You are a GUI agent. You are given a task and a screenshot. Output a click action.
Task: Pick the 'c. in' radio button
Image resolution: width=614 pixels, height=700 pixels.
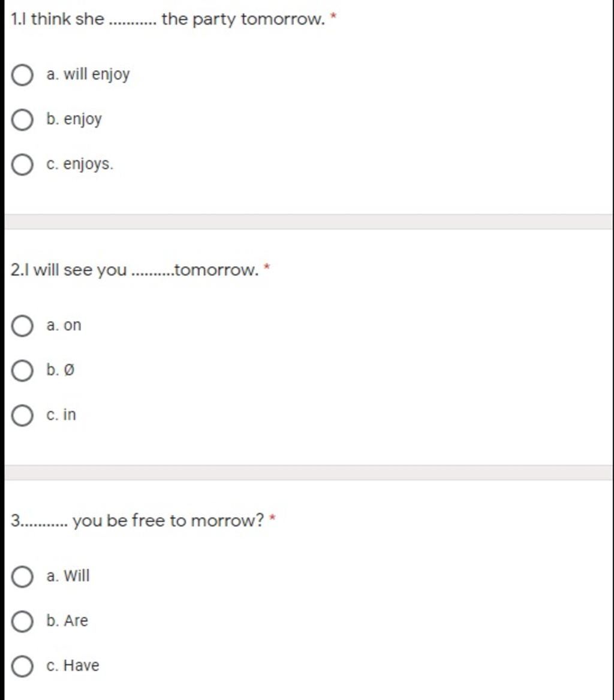(22, 415)
